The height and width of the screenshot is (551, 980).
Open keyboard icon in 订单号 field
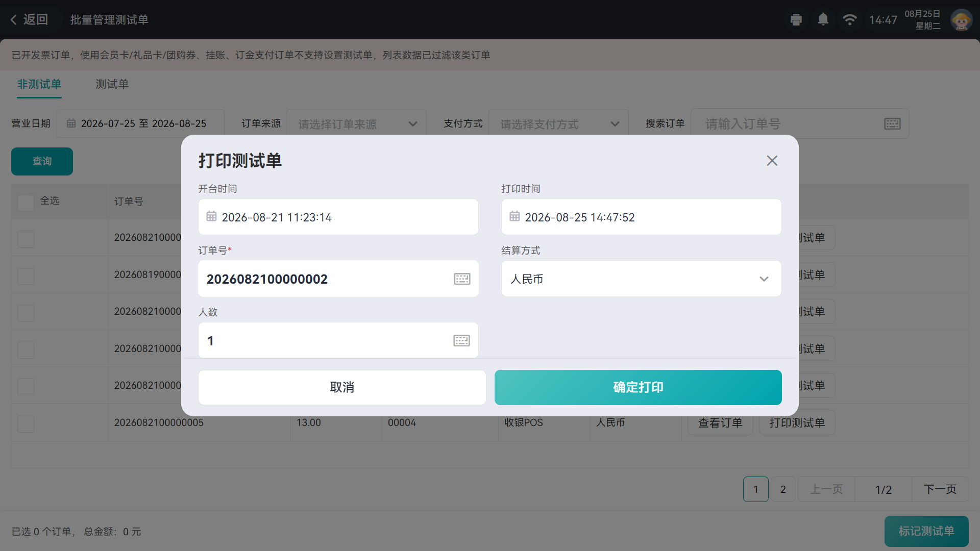coord(462,279)
